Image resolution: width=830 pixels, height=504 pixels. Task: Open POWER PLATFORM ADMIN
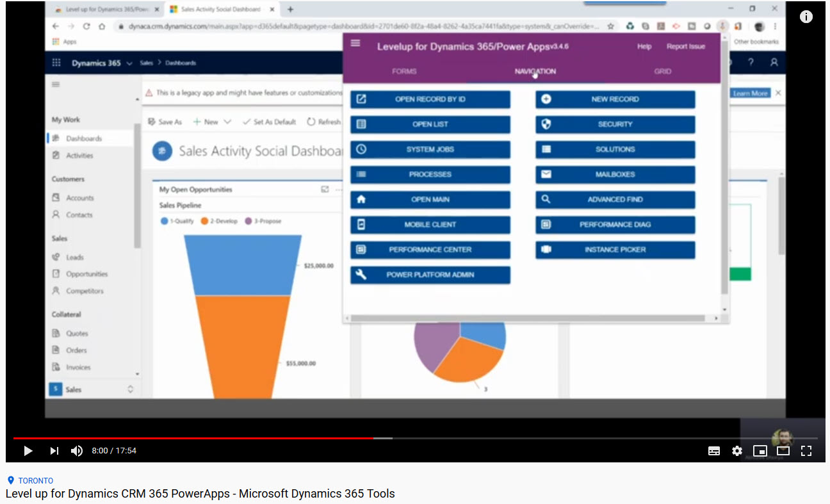430,275
